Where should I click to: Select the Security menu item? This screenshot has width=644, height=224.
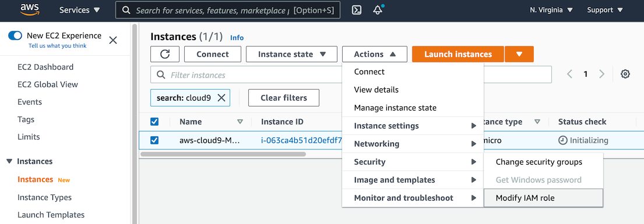[413, 162]
